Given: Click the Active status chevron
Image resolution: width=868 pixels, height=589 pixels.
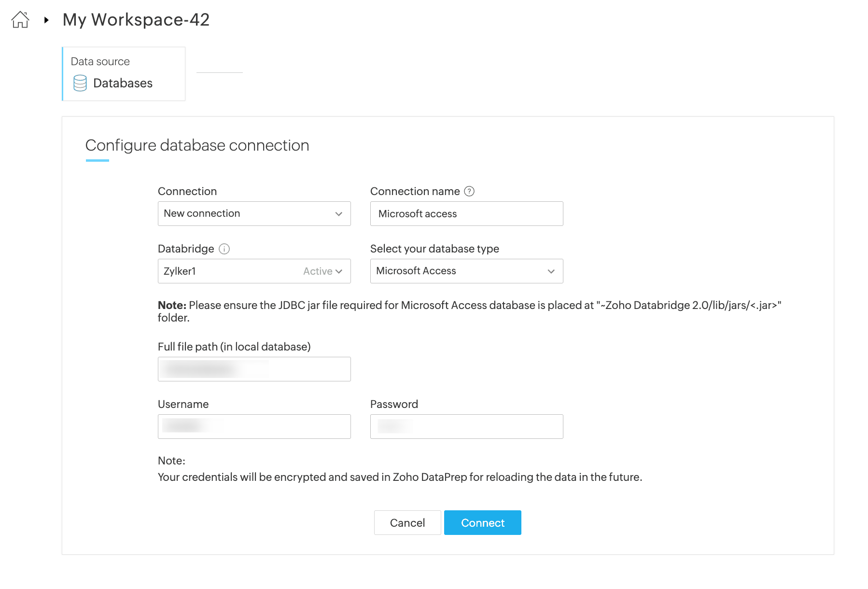Looking at the screenshot, I should (339, 271).
